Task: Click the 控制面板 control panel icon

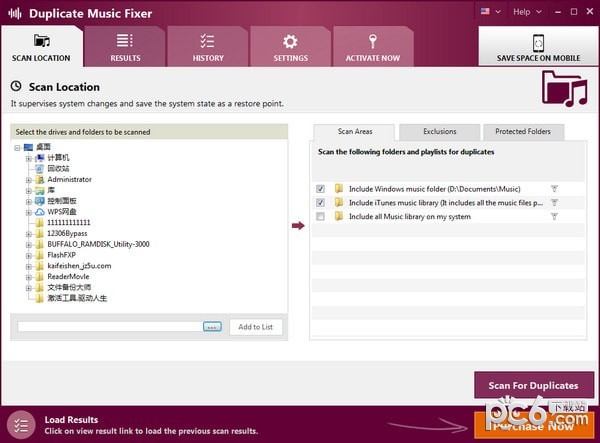Action: coord(40,201)
